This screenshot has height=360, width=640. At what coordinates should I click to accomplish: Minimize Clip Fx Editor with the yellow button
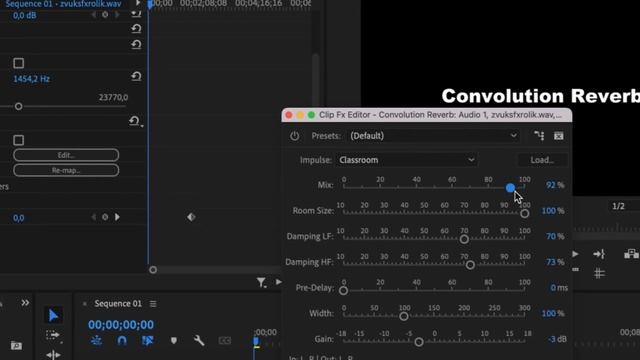300,116
